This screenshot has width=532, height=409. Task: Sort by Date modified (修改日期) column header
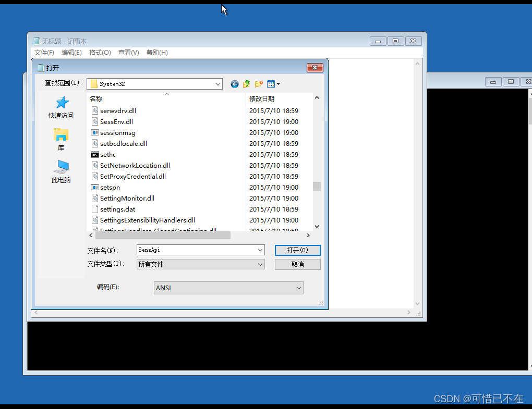click(279, 98)
